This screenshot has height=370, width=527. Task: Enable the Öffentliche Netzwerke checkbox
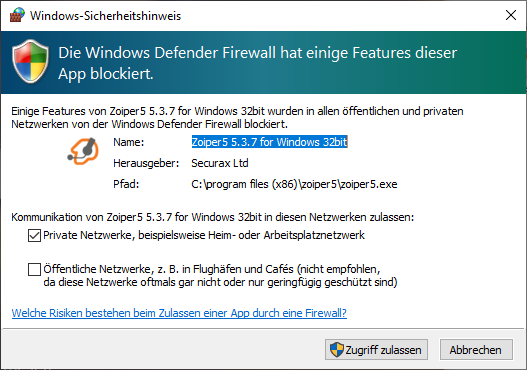pyautogui.click(x=34, y=269)
